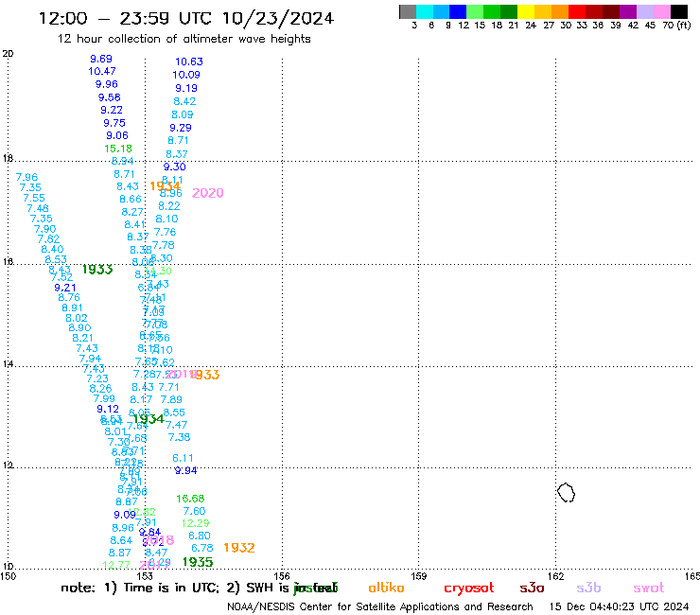Click the 'altika' satellite legend label

click(x=386, y=588)
